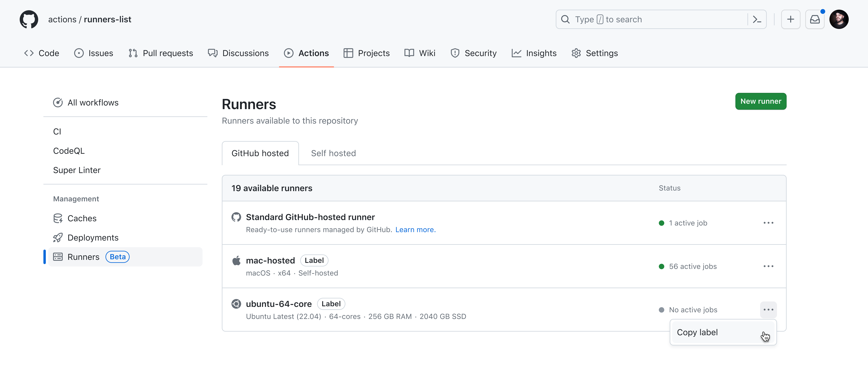Select Copy label from the context menu

(697, 332)
